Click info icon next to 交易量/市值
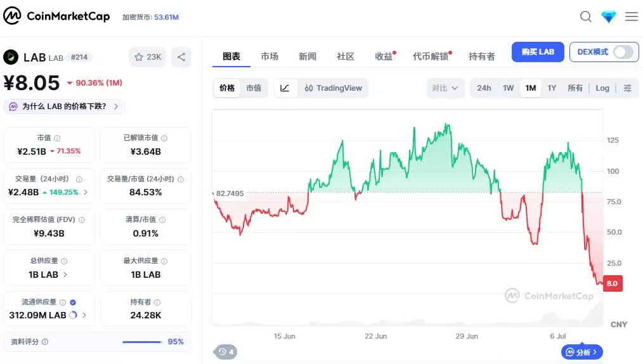Image resolution: width=643 pixels, height=364 pixels. (x=181, y=179)
